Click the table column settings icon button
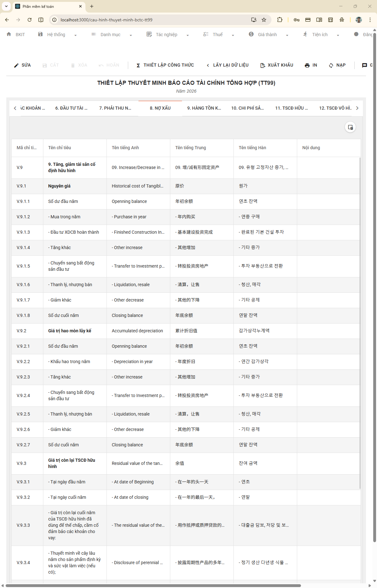The width and height of the screenshot is (377, 588). [x=350, y=127]
